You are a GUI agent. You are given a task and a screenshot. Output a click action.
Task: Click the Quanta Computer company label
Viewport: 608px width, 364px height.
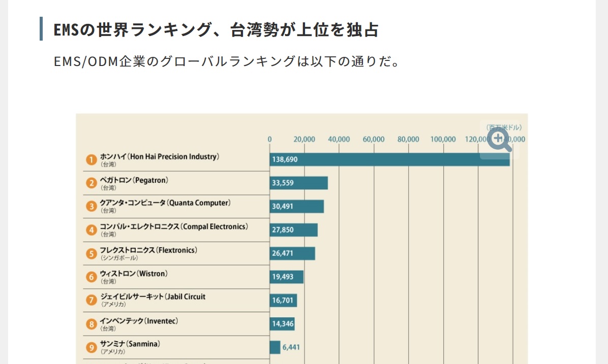(165, 203)
